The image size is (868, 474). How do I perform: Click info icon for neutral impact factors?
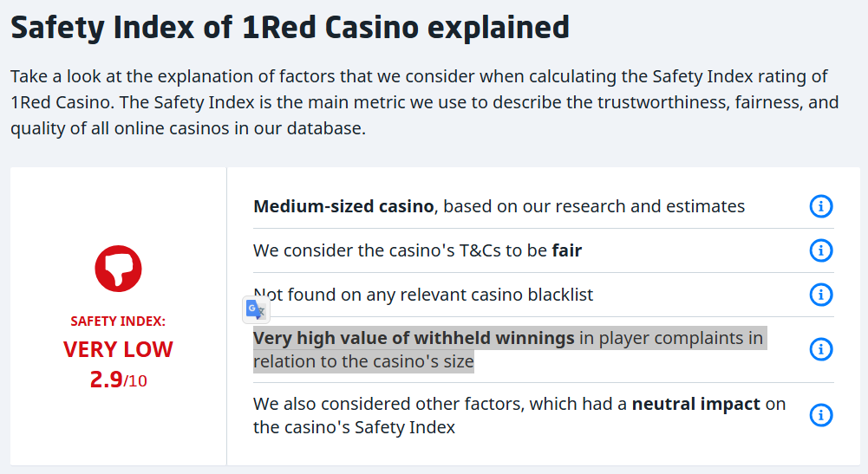click(821, 415)
